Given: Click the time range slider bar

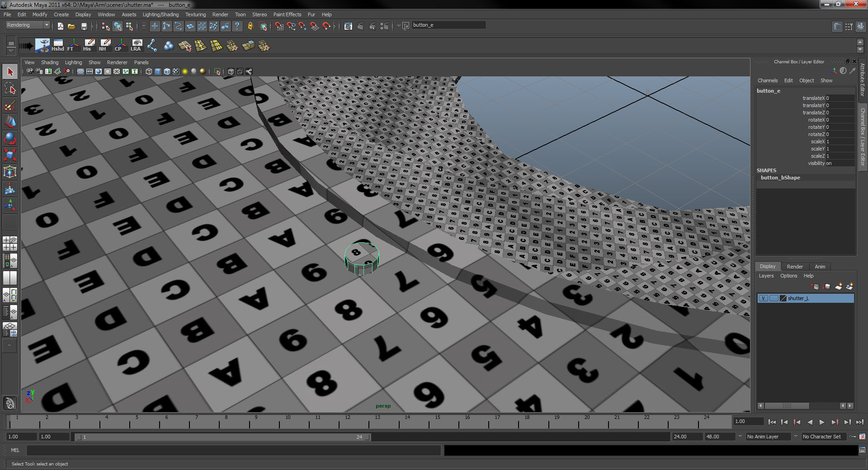Looking at the screenshot, I should click(222, 437).
